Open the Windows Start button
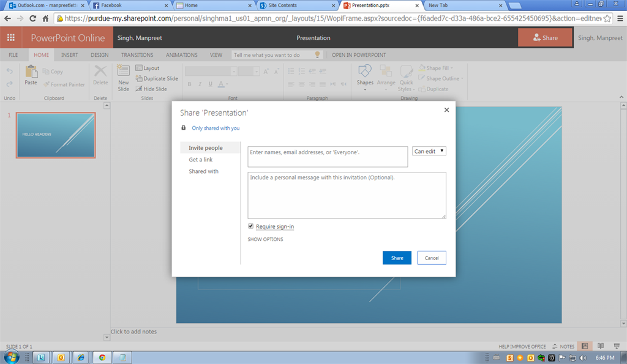Image resolution: width=627 pixels, height=364 pixels. coord(11,357)
